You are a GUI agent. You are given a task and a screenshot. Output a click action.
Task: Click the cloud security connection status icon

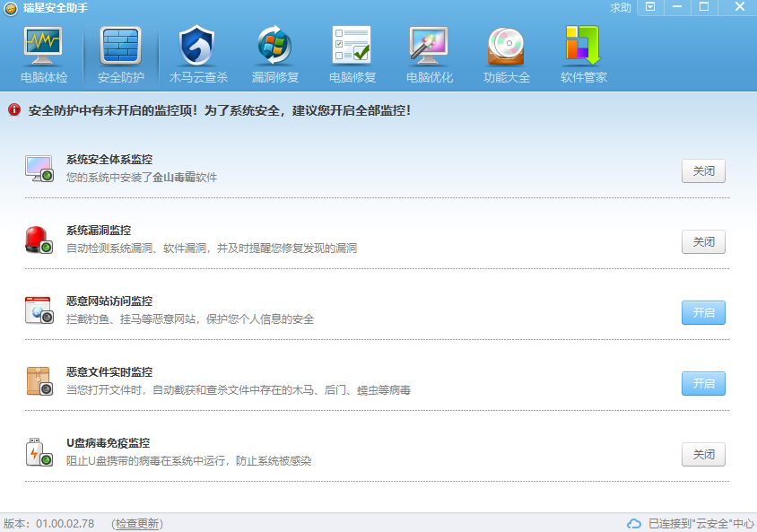point(634,523)
